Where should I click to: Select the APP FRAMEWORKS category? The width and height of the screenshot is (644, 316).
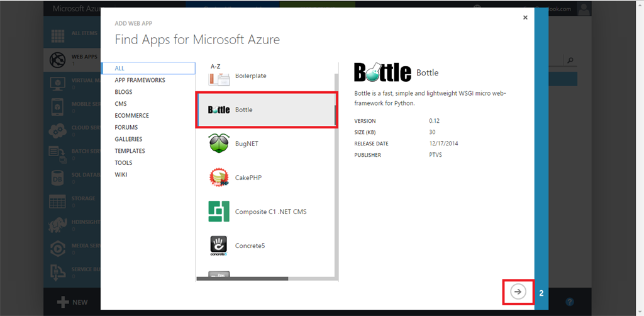coord(140,80)
